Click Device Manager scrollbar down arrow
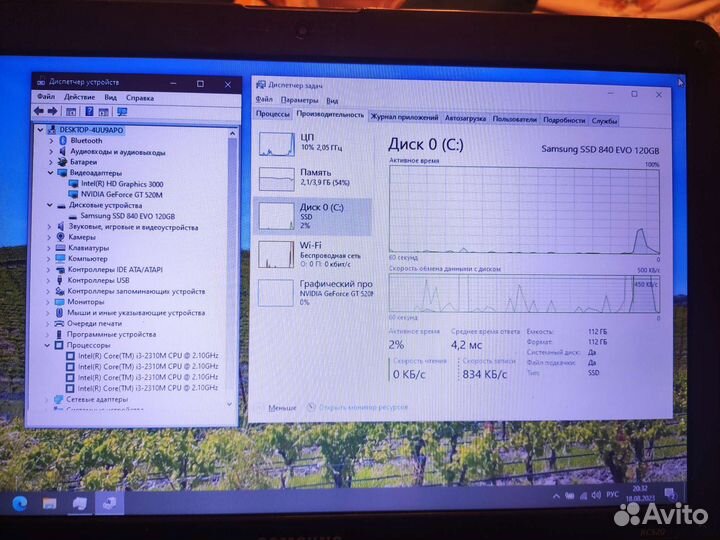720x540 pixels. pos(229,404)
